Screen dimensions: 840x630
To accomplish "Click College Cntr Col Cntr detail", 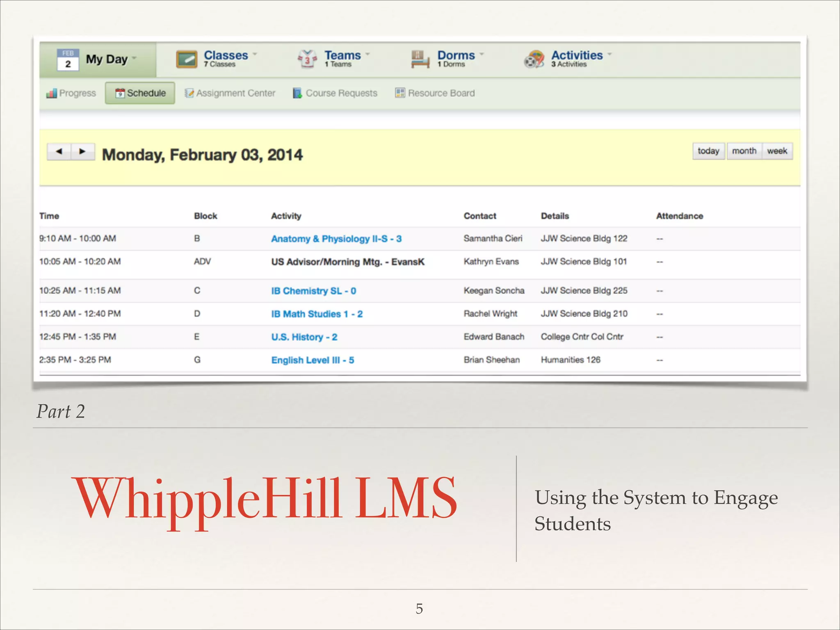I will click(582, 337).
